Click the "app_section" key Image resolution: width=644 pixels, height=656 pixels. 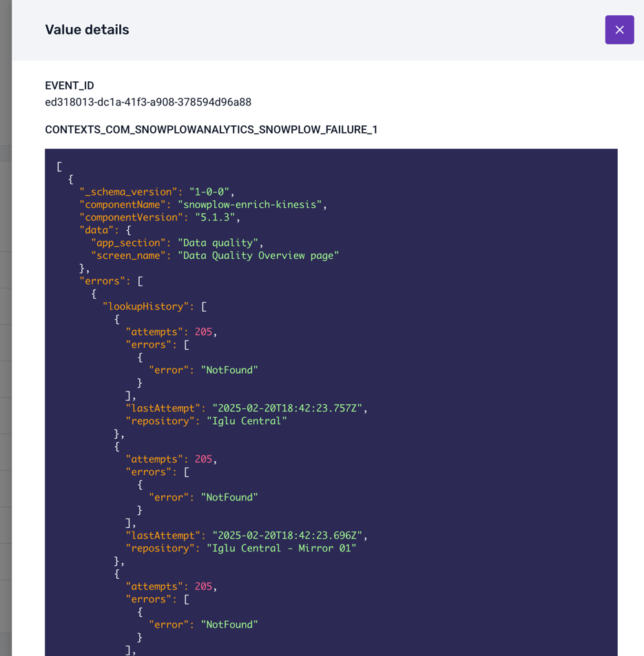(x=132, y=243)
